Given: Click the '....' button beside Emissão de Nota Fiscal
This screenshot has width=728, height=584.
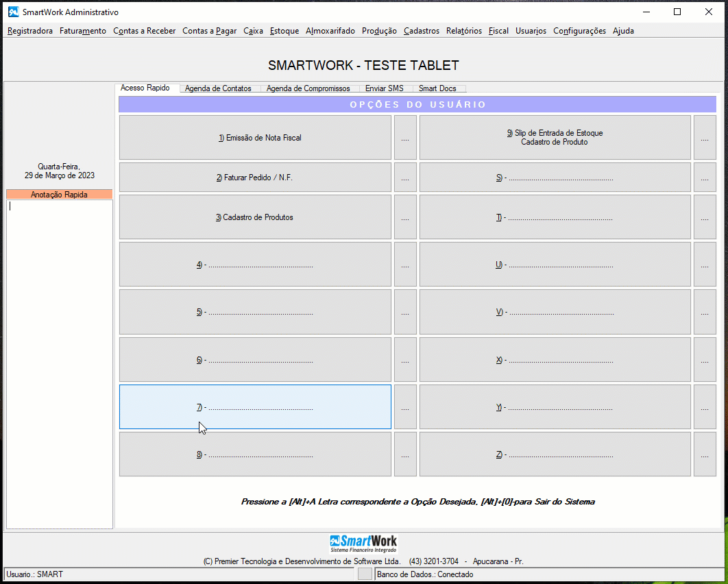Looking at the screenshot, I should (405, 137).
